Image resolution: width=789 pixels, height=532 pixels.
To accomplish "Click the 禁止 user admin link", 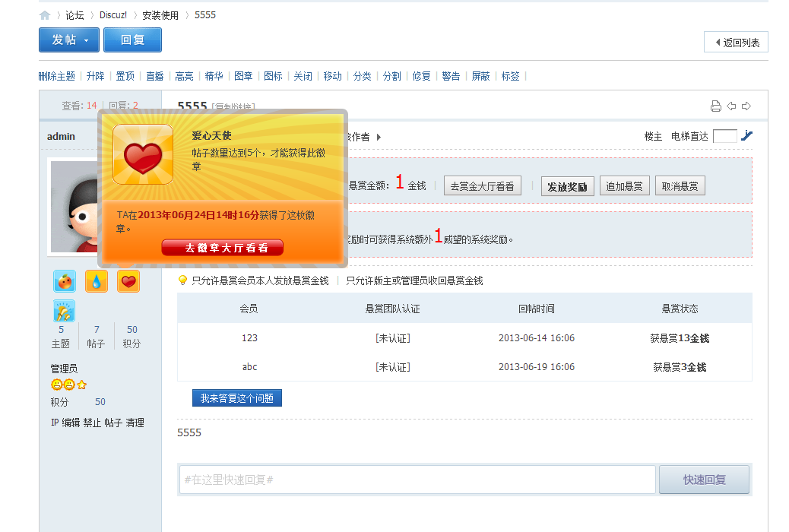I will (92, 423).
